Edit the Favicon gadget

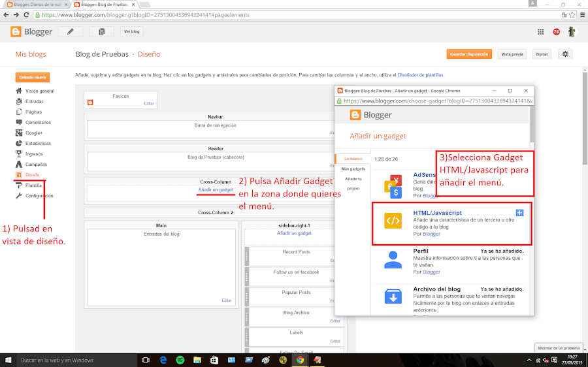click(x=149, y=103)
